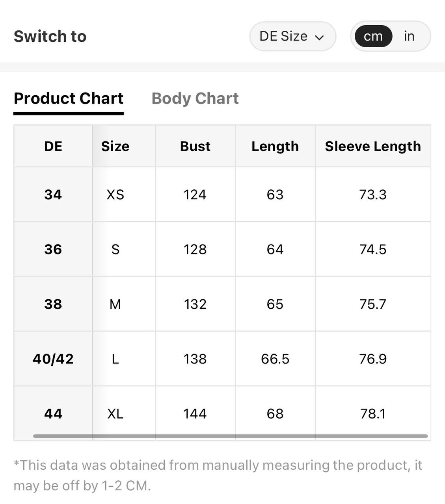Select the DE 36 row label
This screenshot has width=445, height=504.
[x=53, y=249]
